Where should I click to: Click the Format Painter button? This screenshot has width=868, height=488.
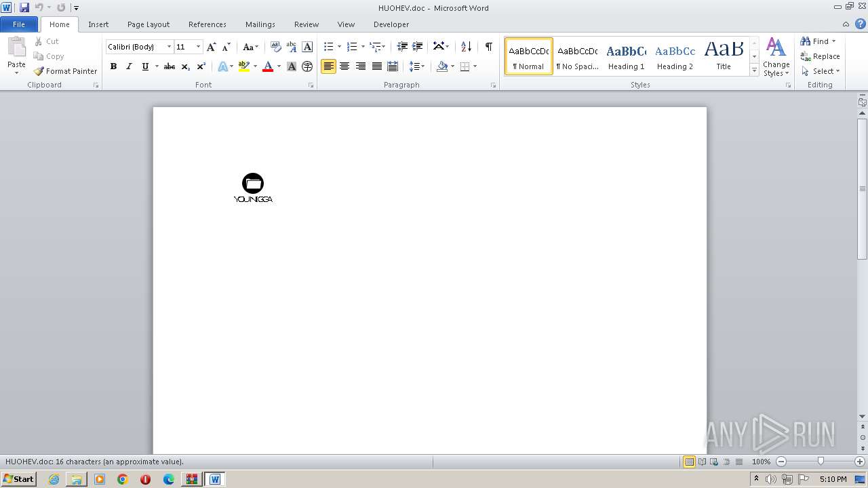coord(66,71)
